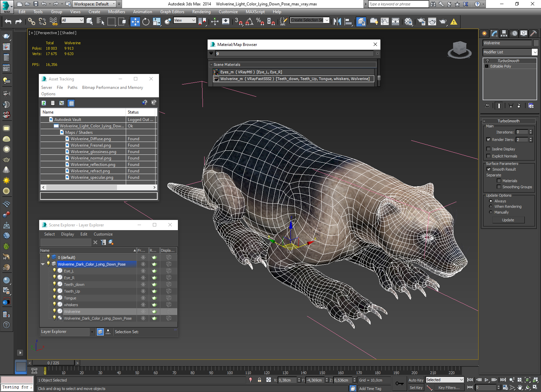Click the Auto Key button
The width and height of the screenshot is (541, 392).
(416, 380)
